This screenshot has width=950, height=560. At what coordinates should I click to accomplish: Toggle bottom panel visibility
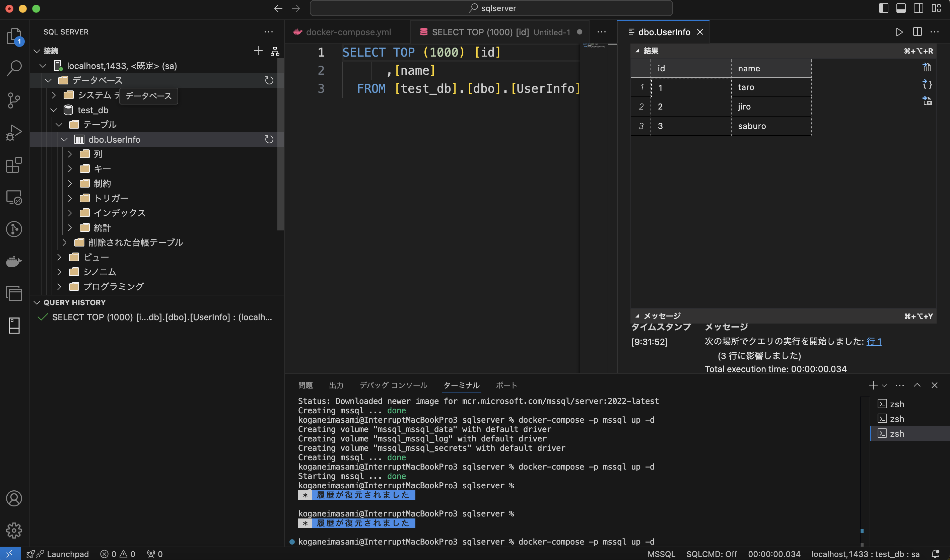pos(901,8)
